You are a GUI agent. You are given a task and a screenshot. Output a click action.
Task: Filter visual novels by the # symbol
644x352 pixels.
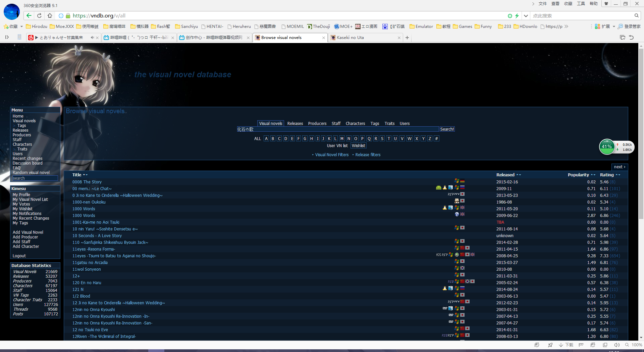pyautogui.click(x=436, y=139)
